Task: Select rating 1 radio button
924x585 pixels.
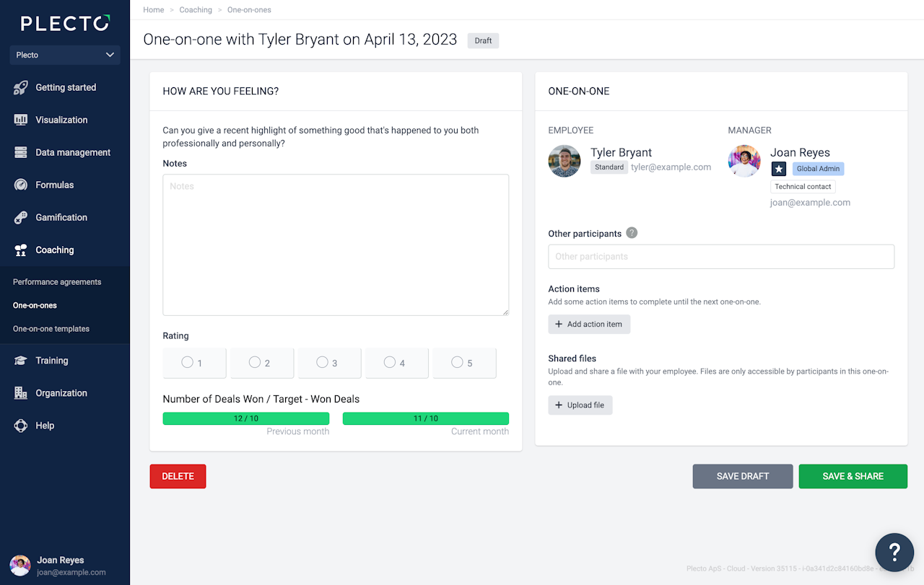Action: 187,363
